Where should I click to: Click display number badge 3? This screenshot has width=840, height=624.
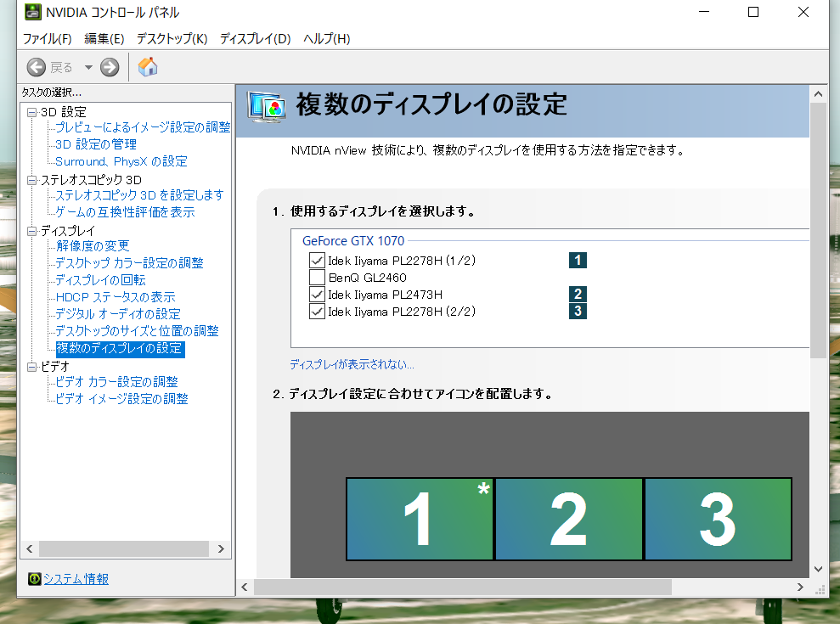click(x=578, y=312)
